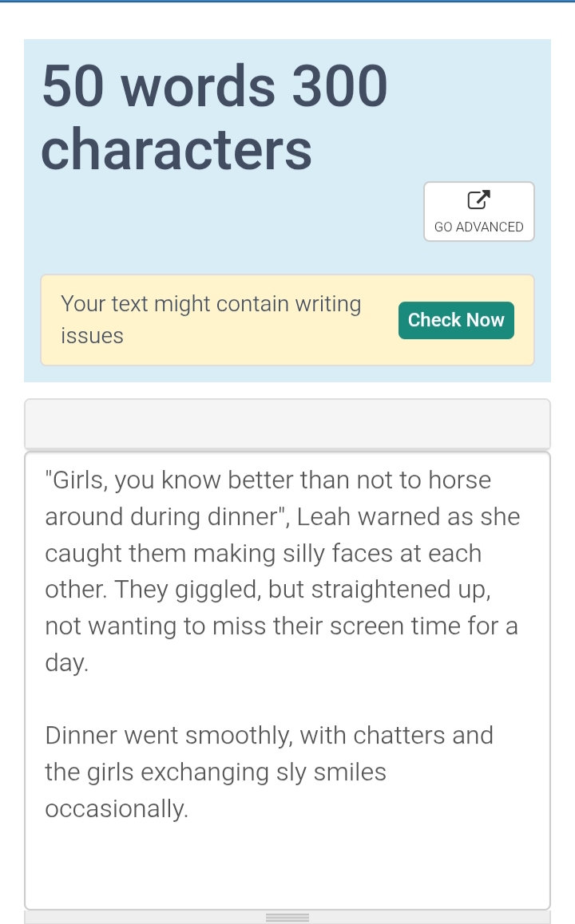Click the "Your text might contain writing issues" notice
575x924 pixels.
tap(211, 320)
